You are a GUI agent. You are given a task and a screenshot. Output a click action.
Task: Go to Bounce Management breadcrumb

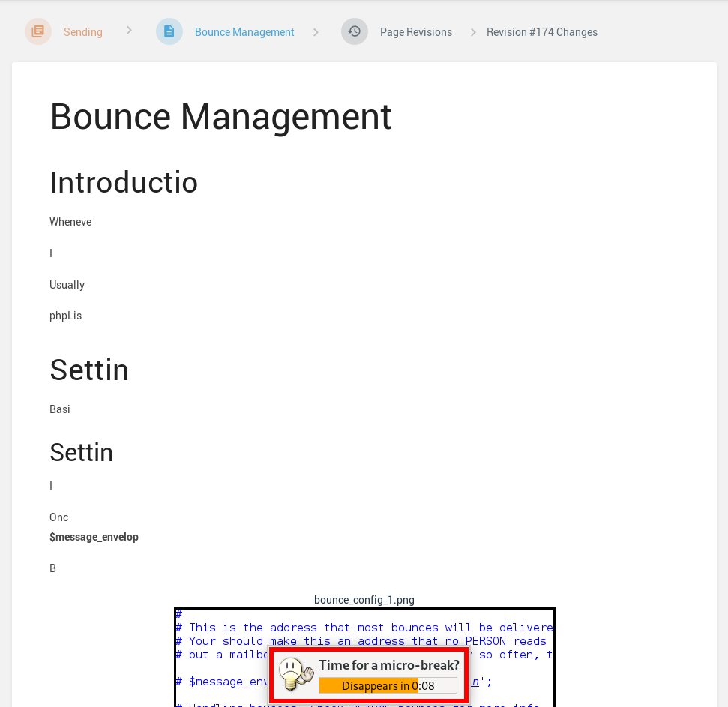(x=244, y=32)
